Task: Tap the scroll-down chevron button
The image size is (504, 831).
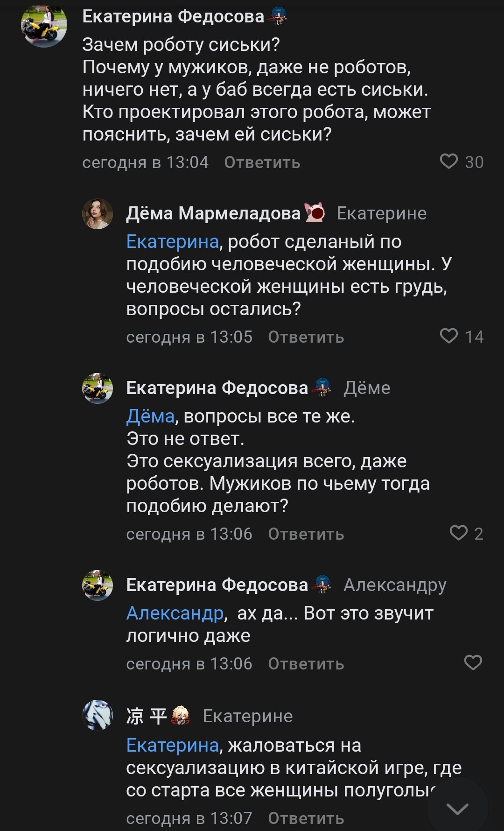Action: pyautogui.click(x=457, y=809)
